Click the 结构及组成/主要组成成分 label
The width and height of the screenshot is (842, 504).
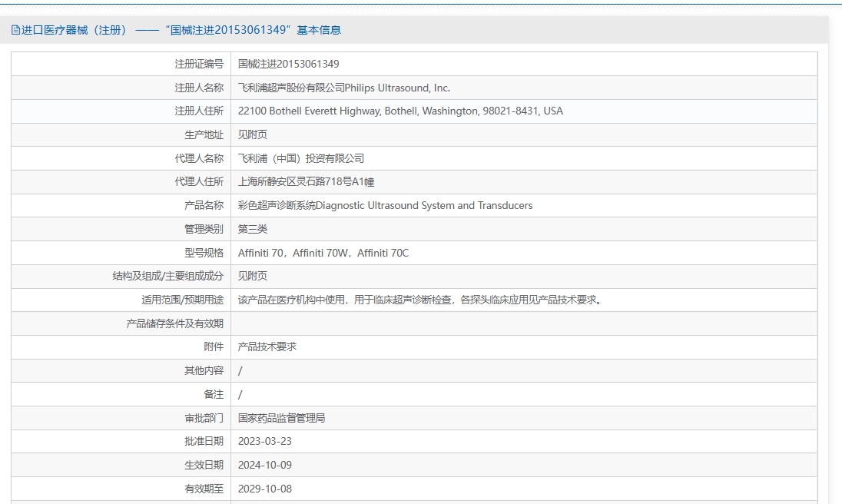click(167, 276)
